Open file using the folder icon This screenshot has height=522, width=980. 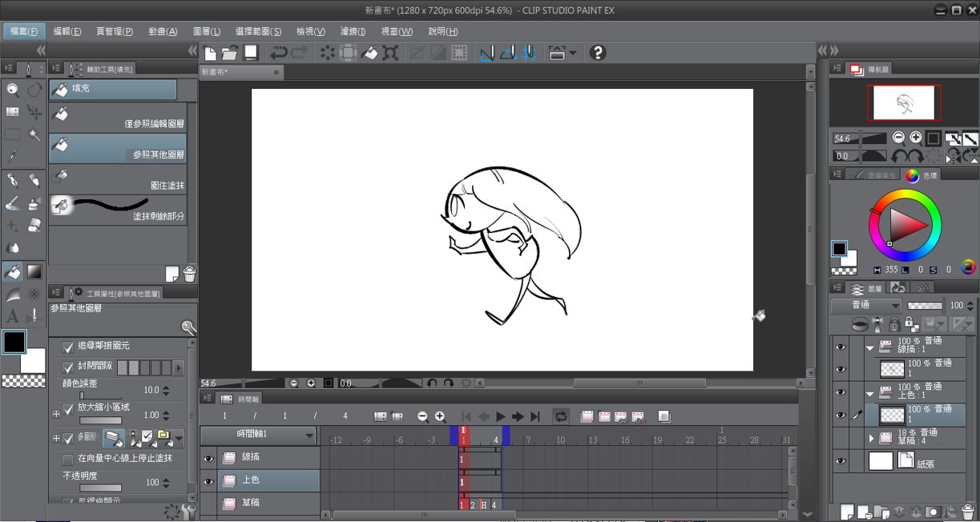click(x=230, y=53)
